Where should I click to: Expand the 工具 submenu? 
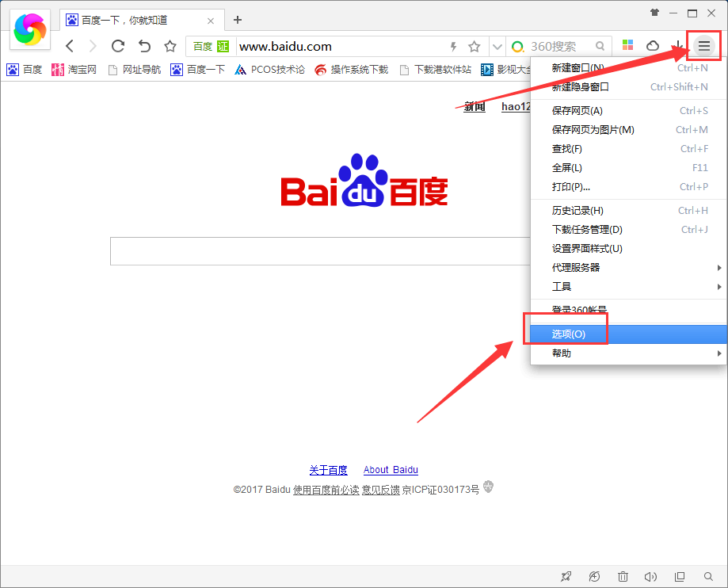(629, 287)
